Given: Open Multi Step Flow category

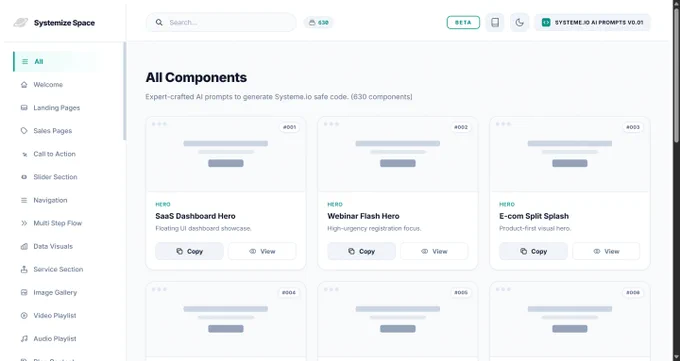Looking at the screenshot, I should point(55,223).
